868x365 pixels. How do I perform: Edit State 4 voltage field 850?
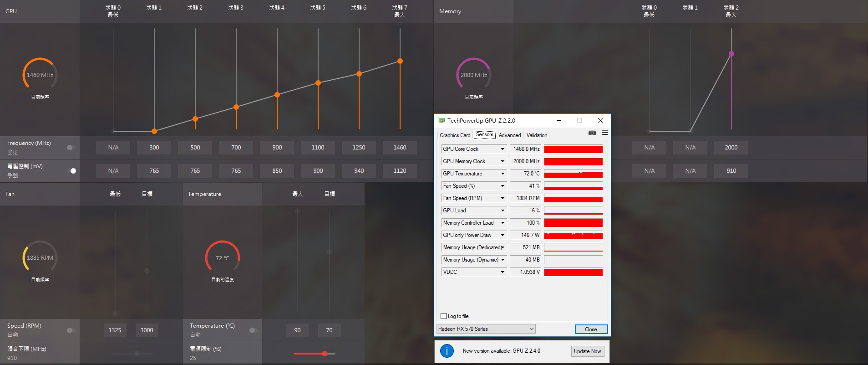click(277, 171)
